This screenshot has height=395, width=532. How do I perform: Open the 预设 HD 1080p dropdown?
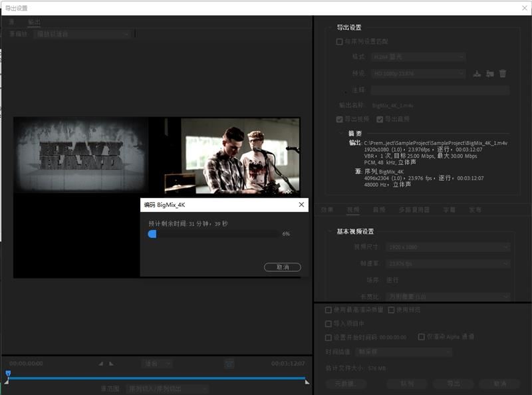pos(418,73)
